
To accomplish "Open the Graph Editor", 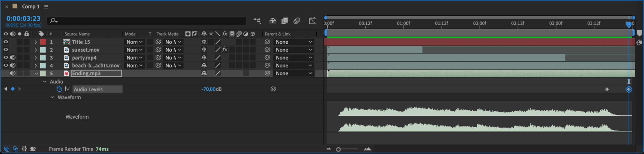I will tap(312, 21).
